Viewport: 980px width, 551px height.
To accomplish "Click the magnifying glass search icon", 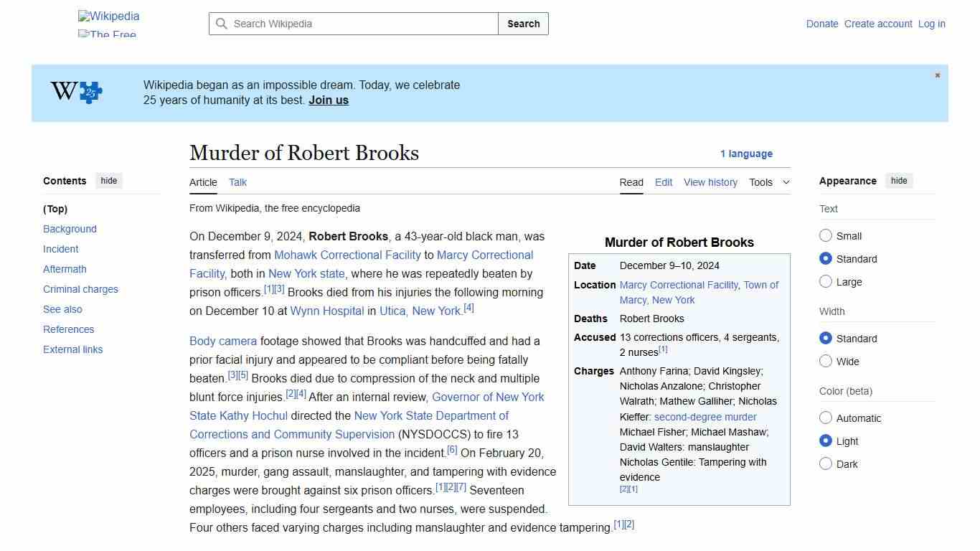I will [x=222, y=24].
